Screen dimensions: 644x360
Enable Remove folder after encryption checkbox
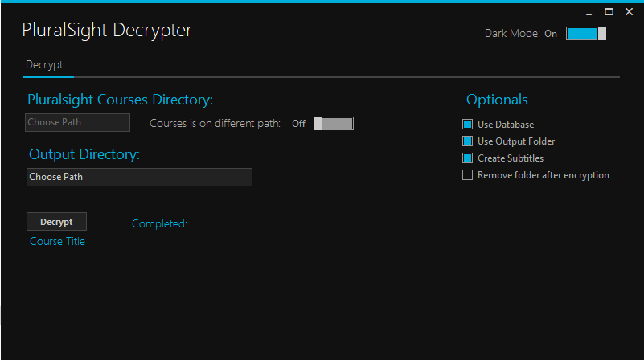pos(467,175)
